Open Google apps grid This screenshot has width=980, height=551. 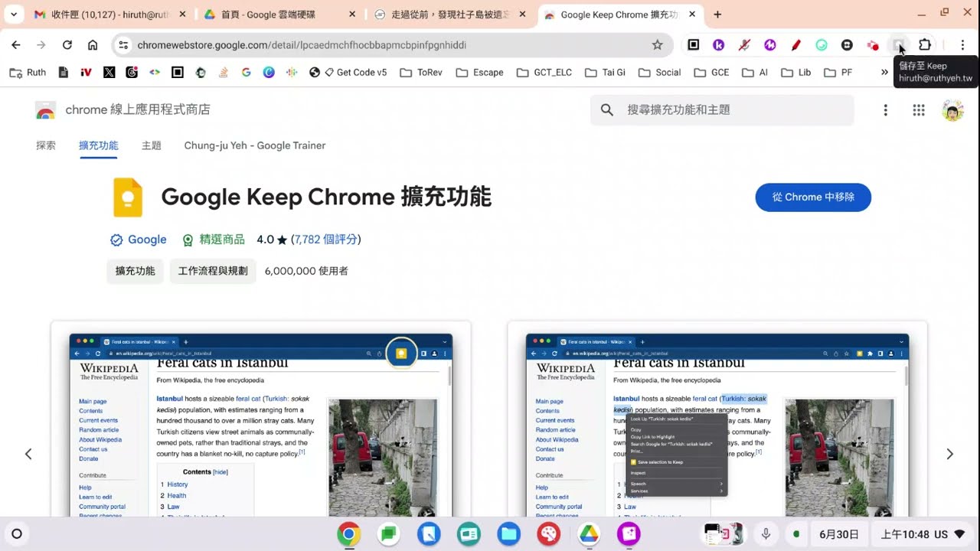pos(919,110)
